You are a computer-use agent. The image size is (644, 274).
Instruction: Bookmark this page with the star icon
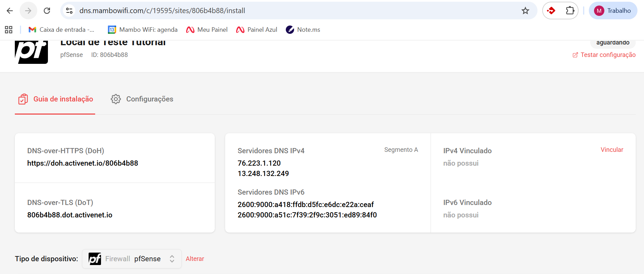pos(525,11)
